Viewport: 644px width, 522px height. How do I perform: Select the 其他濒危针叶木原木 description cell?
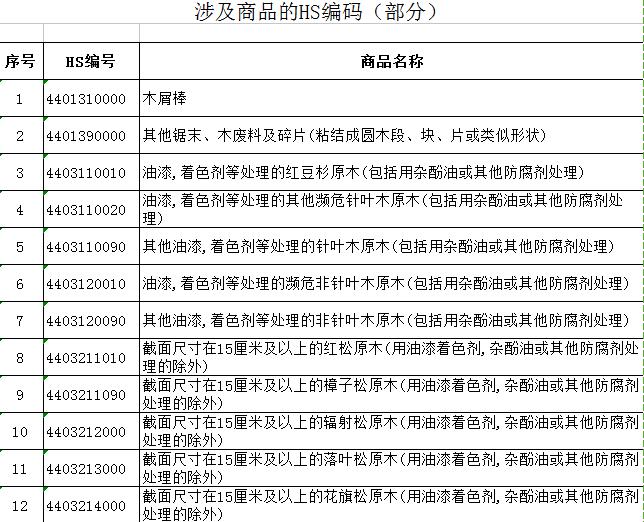click(x=391, y=210)
